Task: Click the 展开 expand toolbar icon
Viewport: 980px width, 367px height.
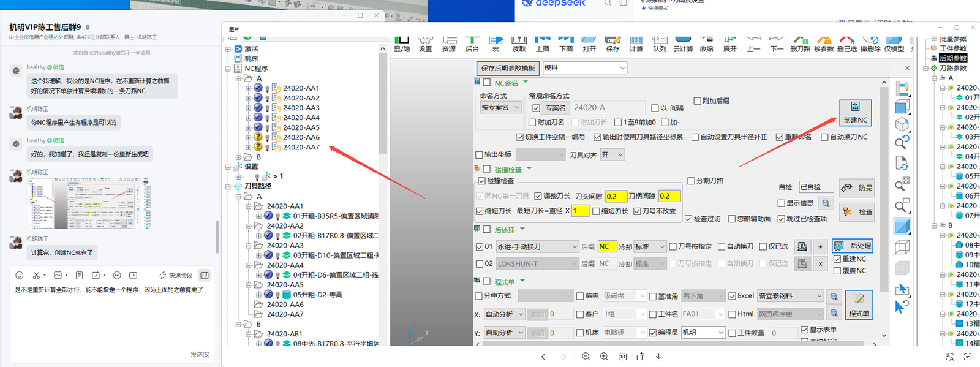Action: tap(730, 44)
